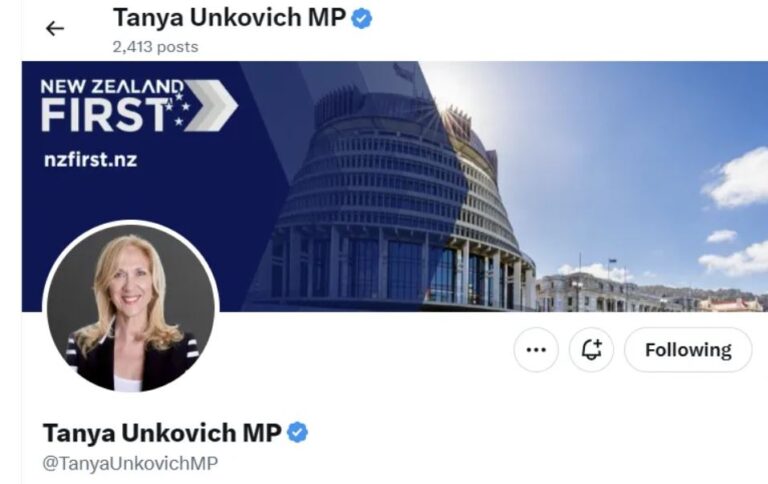This screenshot has width=768, height=484.
Task: Click the nzfirst.nz text on banner
Action: coord(91,160)
